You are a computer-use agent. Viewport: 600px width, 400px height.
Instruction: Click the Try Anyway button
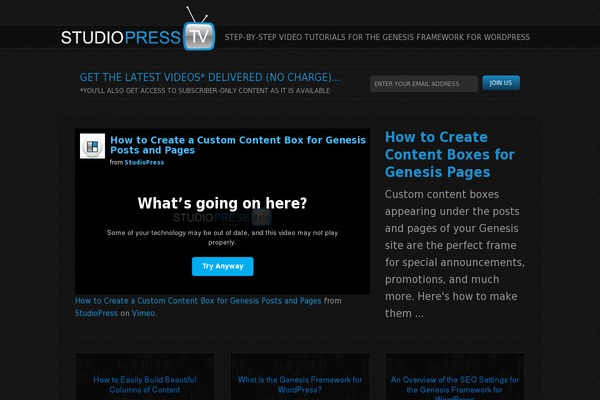coord(222,266)
